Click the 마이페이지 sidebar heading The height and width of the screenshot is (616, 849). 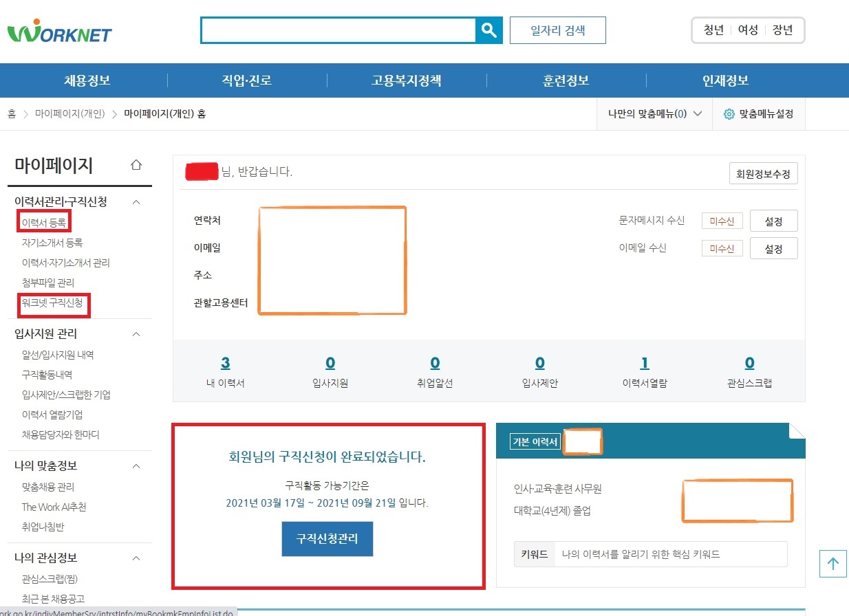tap(54, 165)
